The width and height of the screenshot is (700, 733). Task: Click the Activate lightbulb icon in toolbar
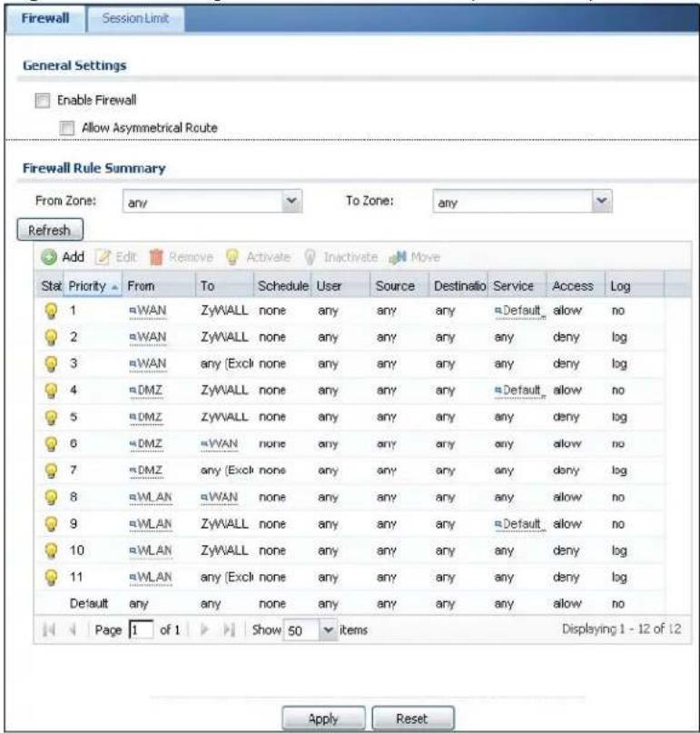232,257
